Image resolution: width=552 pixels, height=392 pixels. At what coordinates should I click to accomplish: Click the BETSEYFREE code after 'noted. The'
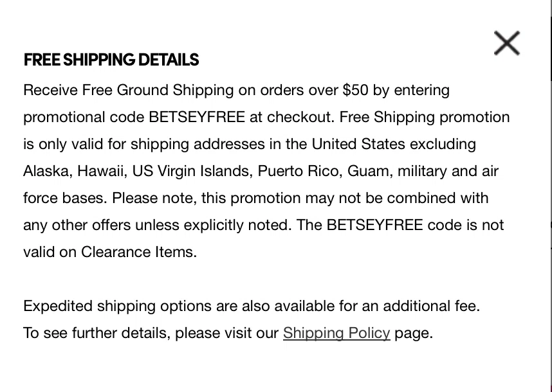coord(374,225)
